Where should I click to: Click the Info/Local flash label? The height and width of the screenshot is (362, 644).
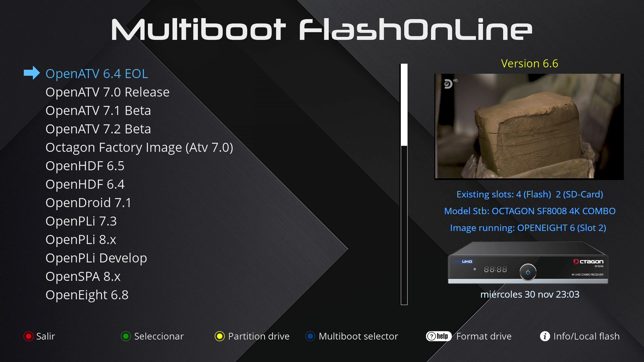586,336
